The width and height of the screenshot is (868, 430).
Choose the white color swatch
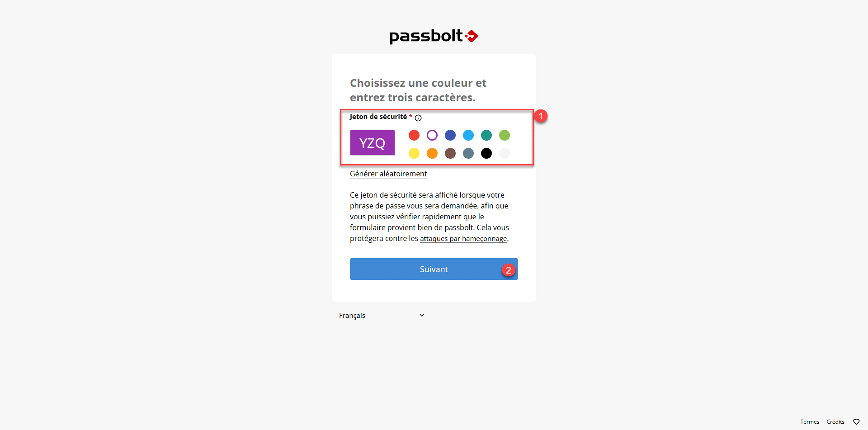(x=505, y=153)
